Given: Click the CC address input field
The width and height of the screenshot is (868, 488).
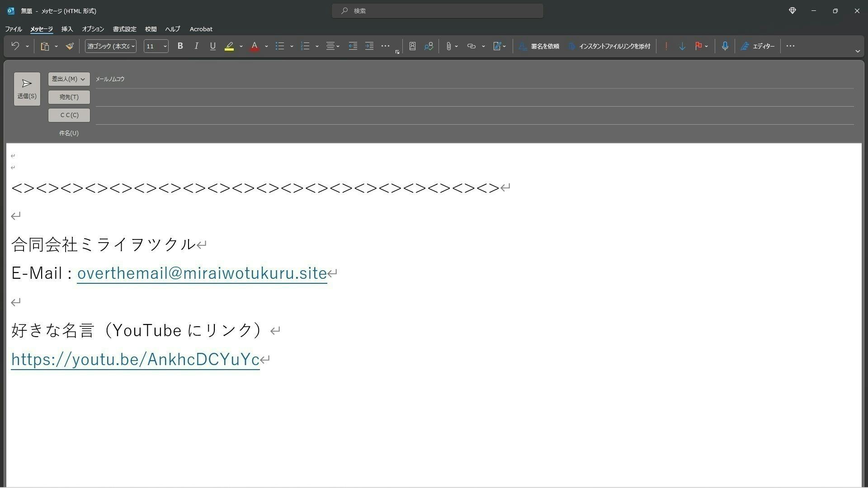Looking at the screenshot, I should pos(474,115).
